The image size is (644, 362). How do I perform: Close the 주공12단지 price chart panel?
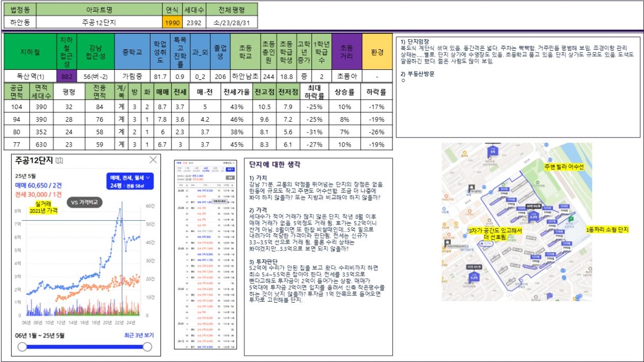(x=153, y=159)
